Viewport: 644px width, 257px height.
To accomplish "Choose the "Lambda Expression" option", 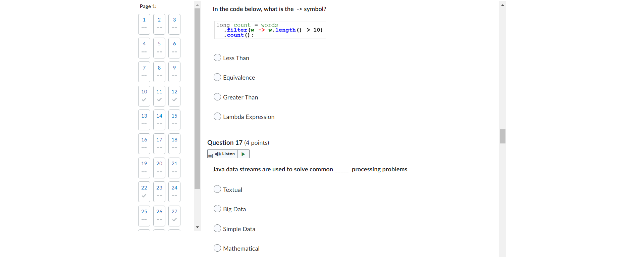I will tap(217, 116).
